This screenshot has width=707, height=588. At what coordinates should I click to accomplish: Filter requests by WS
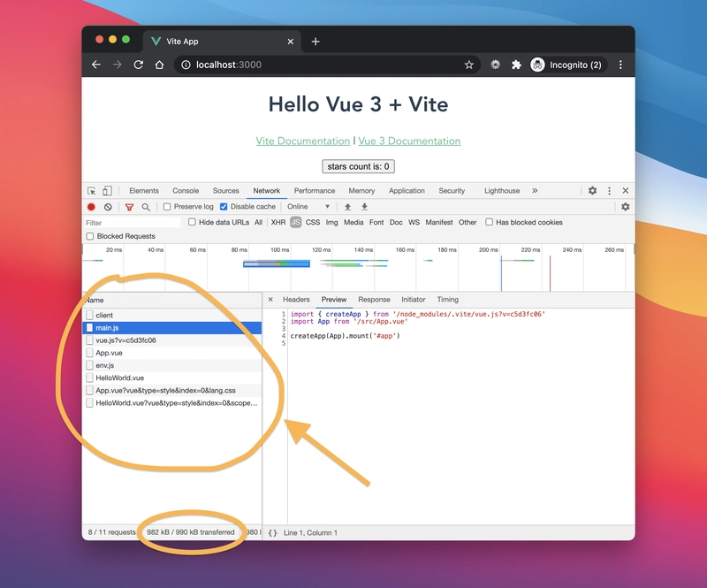(x=414, y=223)
